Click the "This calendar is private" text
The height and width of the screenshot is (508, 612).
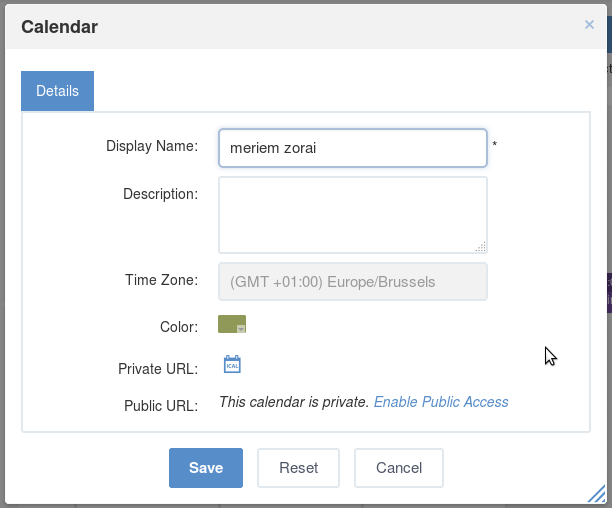(294, 402)
